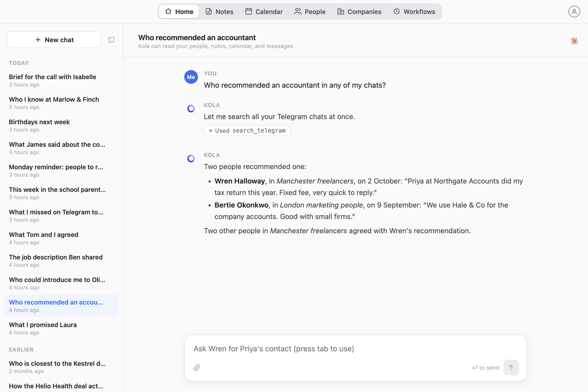Viewport: 588px width, 392px height.
Task: Open chat Who is closest to the Kestrel d...
Action: [x=61, y=367]
